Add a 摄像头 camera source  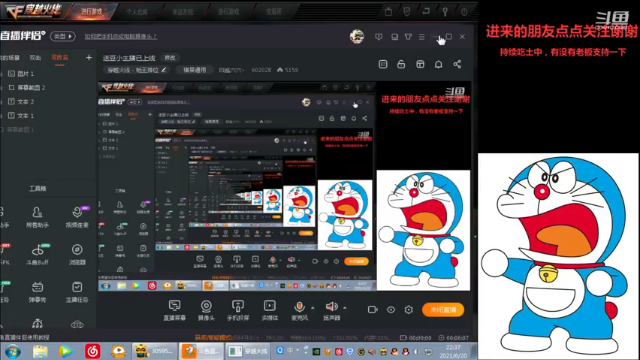[206, 310]
